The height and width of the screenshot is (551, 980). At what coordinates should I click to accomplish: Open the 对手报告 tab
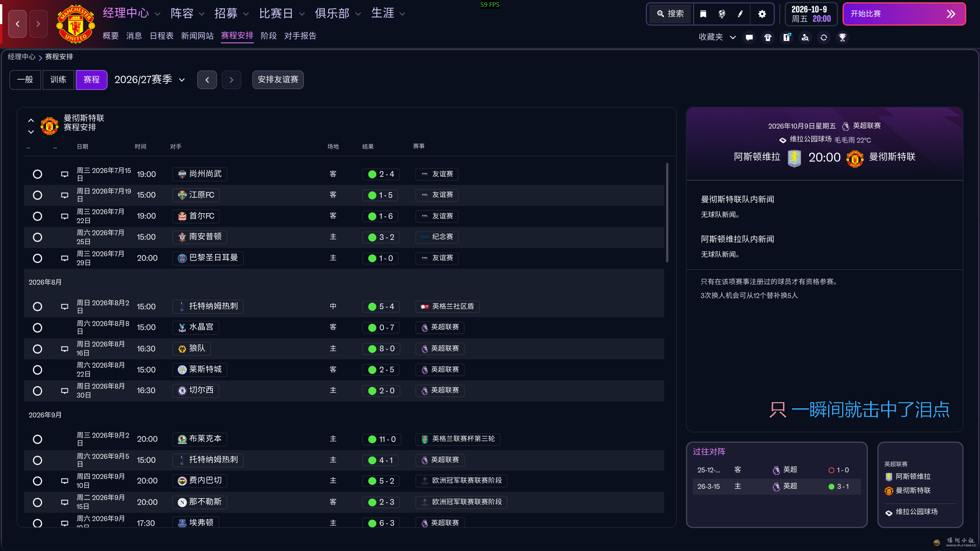click(x=300, y=36)
